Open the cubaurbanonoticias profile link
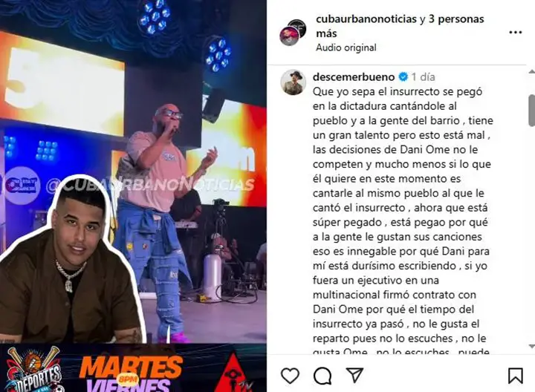535x392 pixels. pyautogui.click(x=366, y=19)
